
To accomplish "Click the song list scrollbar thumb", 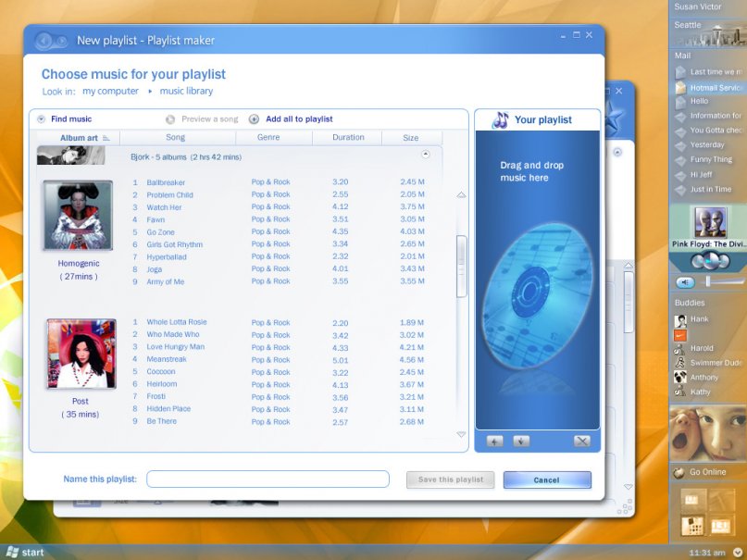I will [x=461, y=267].
